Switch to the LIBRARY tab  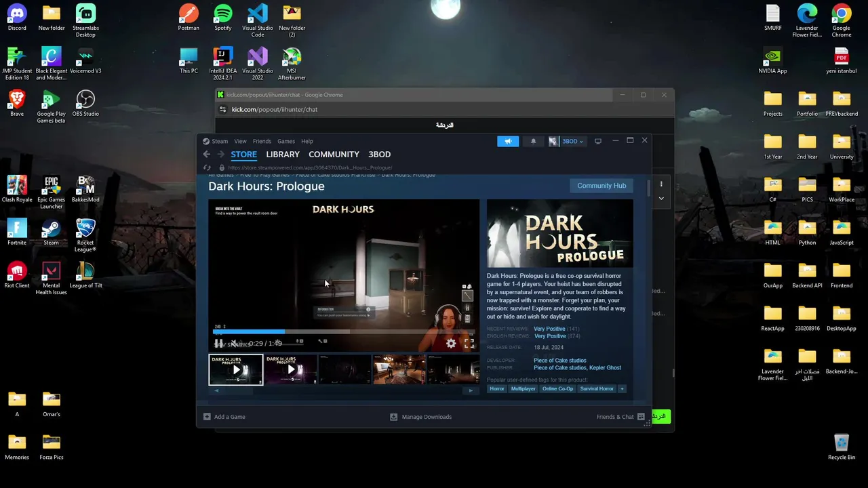coord(283,155)
